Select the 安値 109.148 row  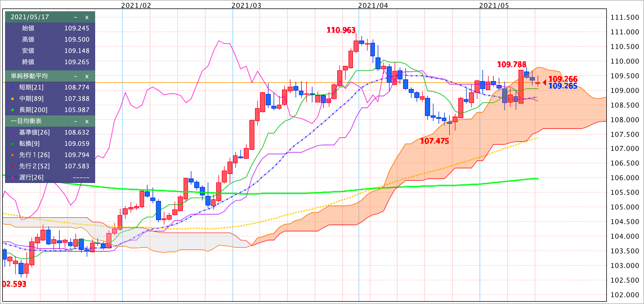(x=50, y=51)
